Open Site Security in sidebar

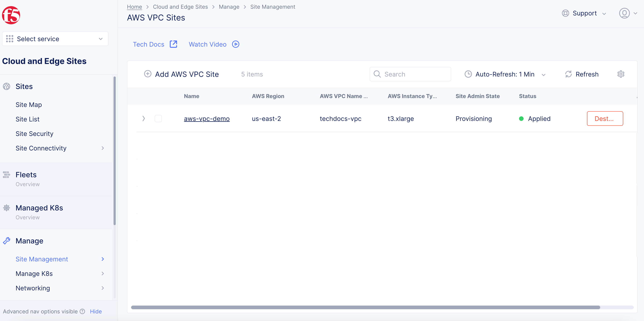(x=34, y=134)
